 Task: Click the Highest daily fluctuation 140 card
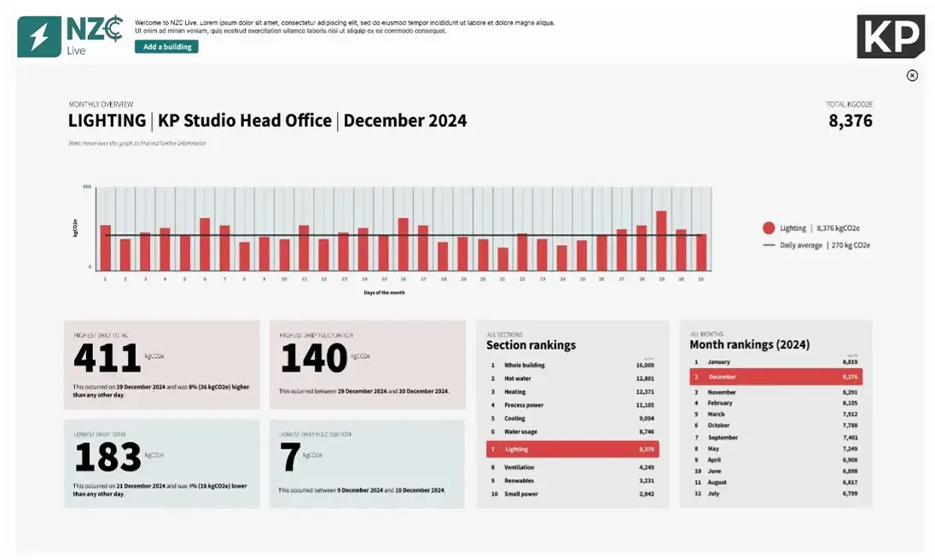pos(367,365)
